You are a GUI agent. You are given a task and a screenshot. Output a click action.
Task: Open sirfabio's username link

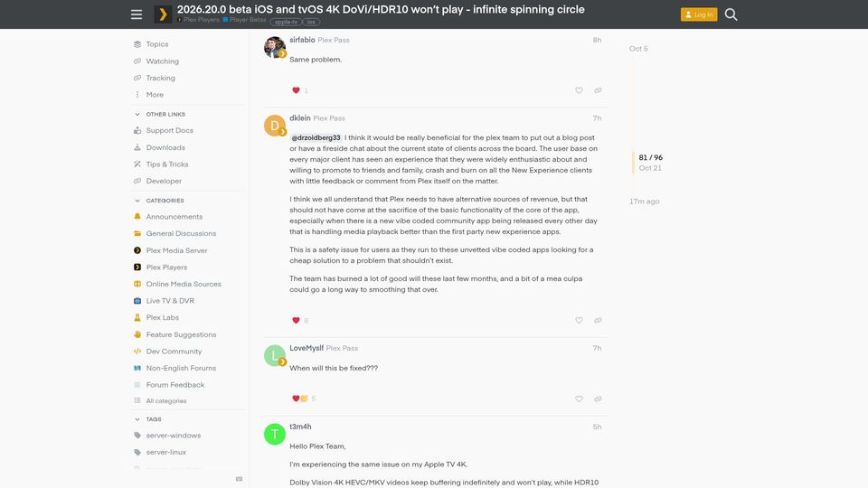302,40
